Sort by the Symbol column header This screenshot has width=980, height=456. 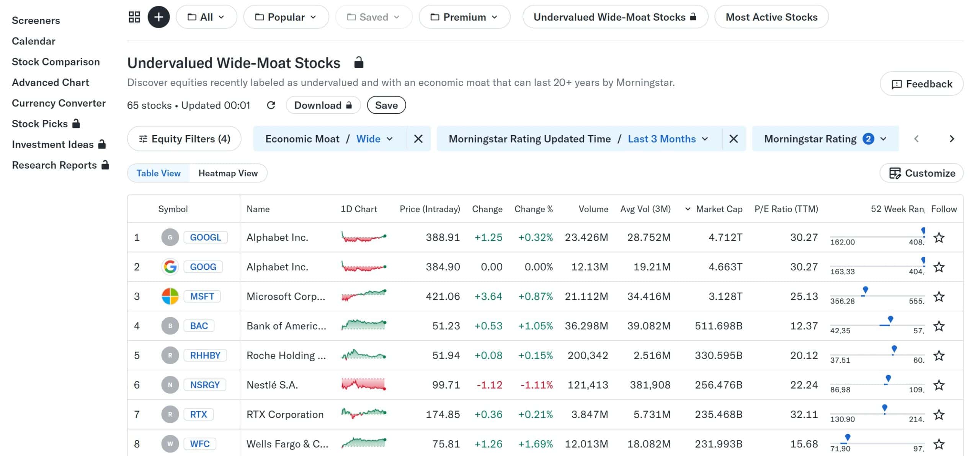[173, 209]
